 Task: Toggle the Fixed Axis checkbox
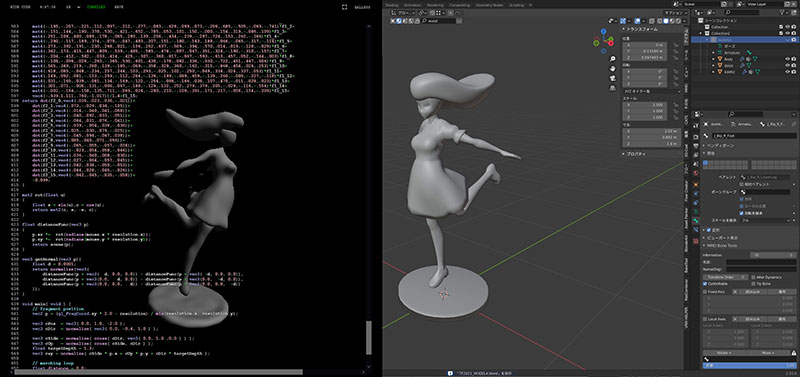(705, 292)
